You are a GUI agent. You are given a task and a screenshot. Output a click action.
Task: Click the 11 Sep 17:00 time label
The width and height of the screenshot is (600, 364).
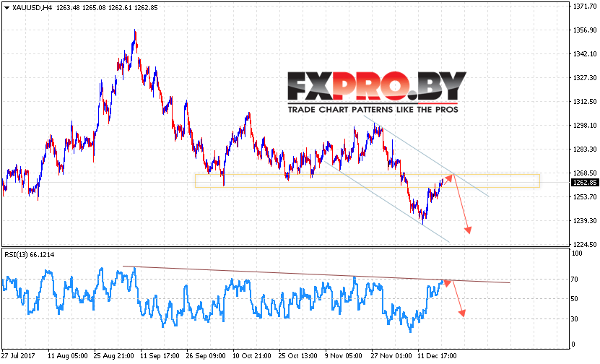coord(160,355)
